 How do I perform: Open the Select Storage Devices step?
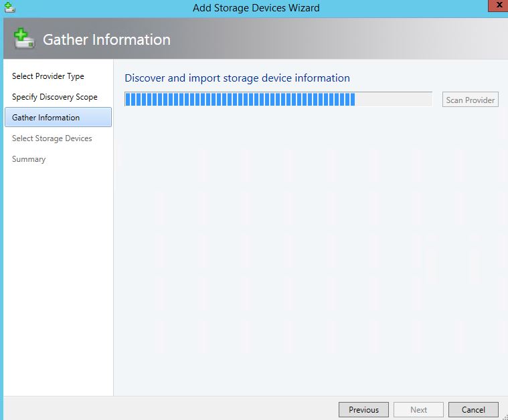[52, 138]
